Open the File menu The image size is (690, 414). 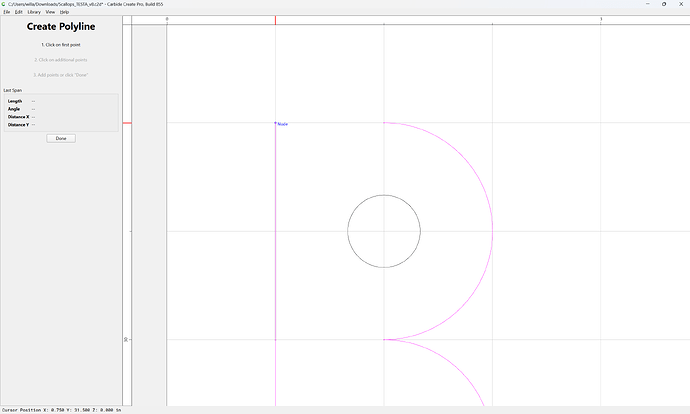tap(7, 12)
